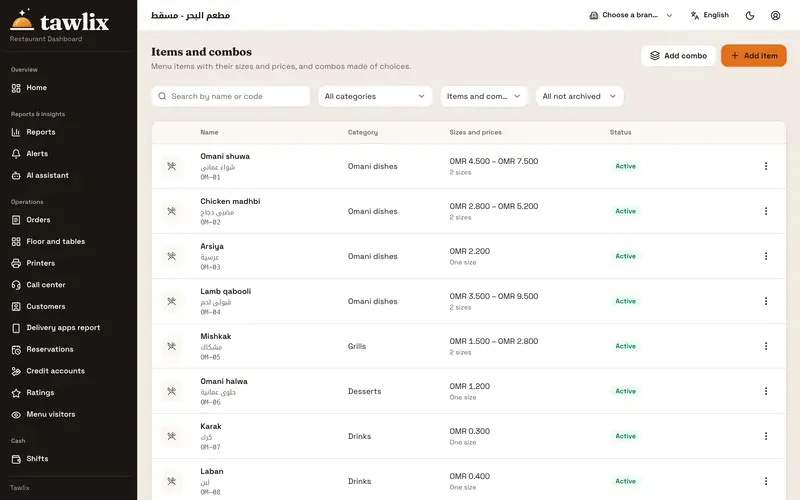Open actions menu for Chicken madhbi
This screenshot has width=800, height=500.
[x=766, y=211]
